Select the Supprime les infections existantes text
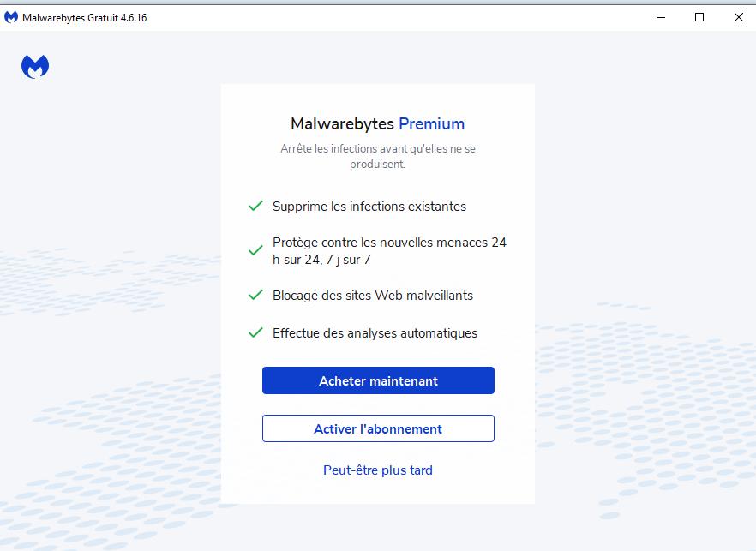756x551 pixels. [x=369, y=207]
